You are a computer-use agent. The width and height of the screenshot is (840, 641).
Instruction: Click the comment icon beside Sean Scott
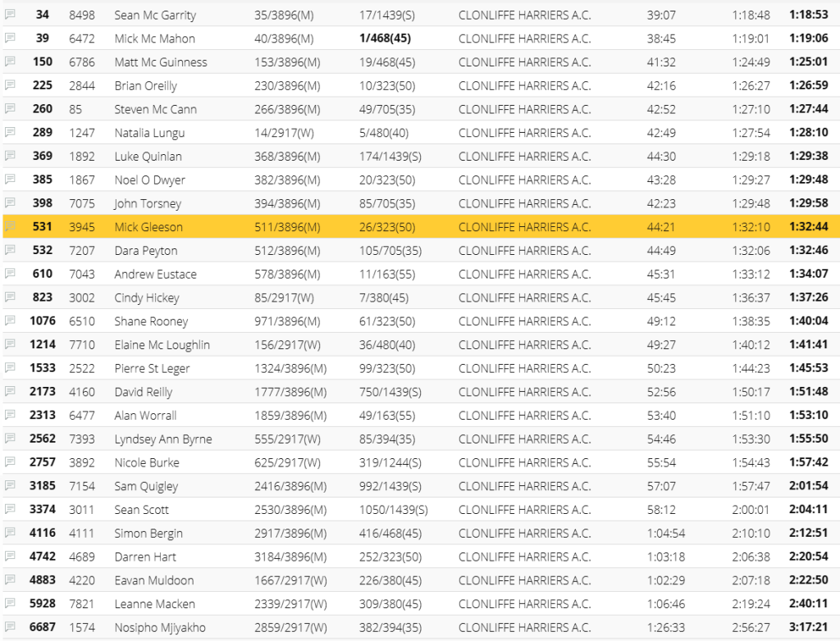(10, 510)
